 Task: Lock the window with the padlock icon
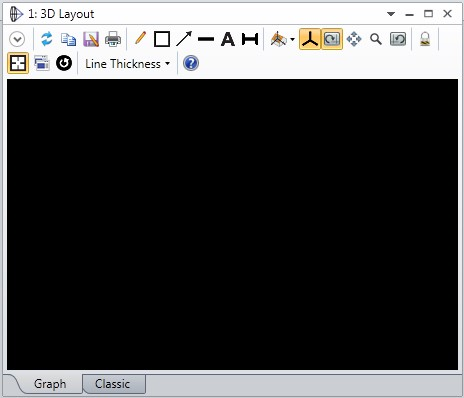click(x=425, y=39)
